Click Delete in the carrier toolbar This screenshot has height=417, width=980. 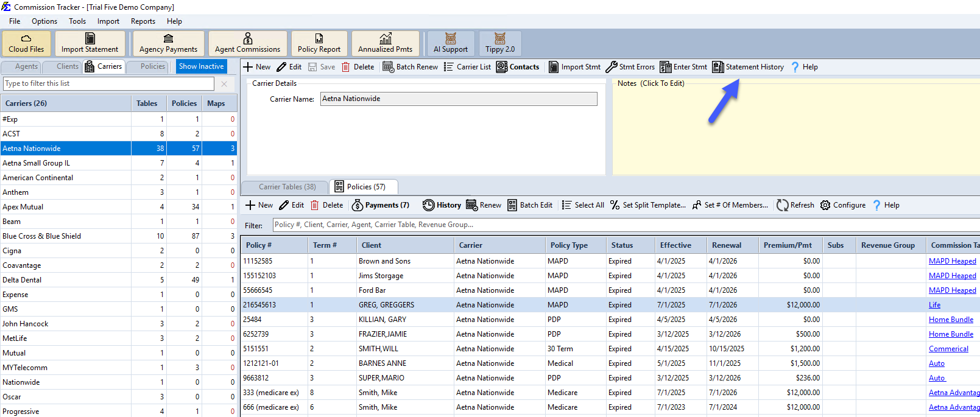(358, 67)
